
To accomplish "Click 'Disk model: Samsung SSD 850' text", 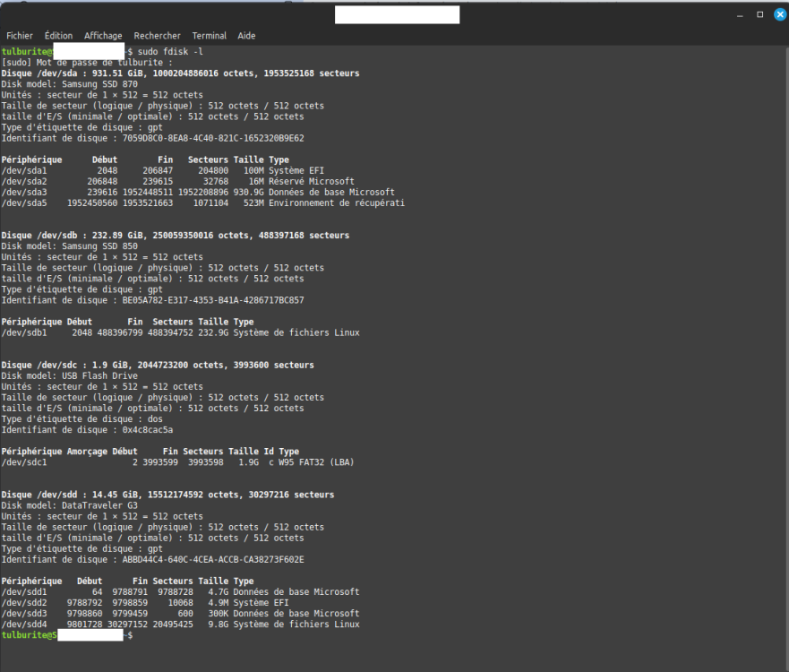I will [x=70, y=246].
